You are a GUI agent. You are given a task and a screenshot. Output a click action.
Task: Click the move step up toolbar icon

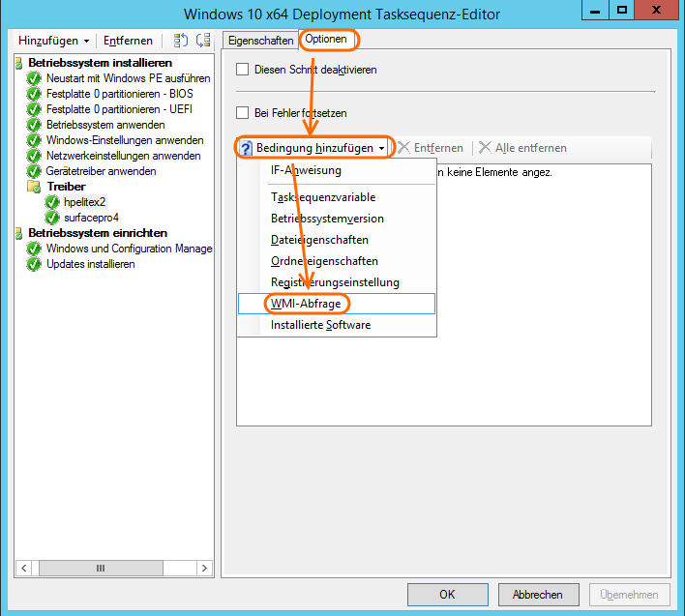pyautogui.click(x=181, y=41)
